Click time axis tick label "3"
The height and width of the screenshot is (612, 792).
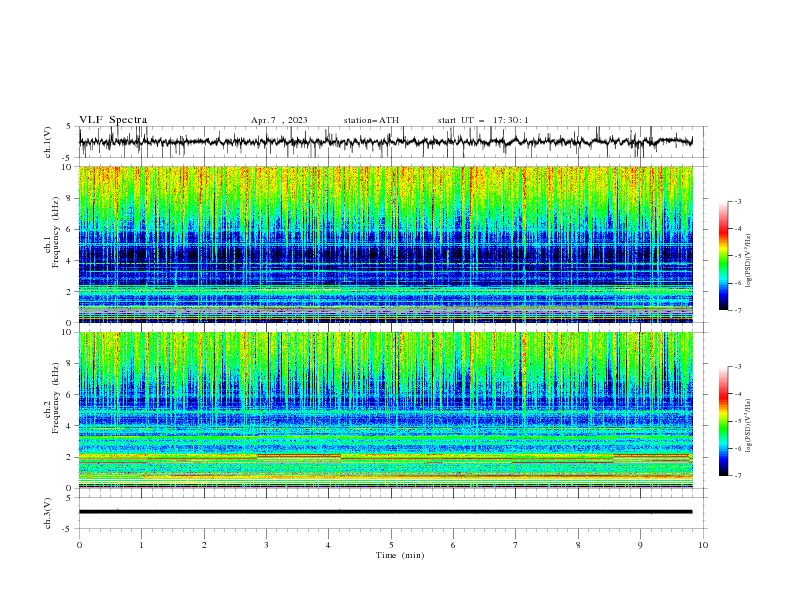[266, 545]
